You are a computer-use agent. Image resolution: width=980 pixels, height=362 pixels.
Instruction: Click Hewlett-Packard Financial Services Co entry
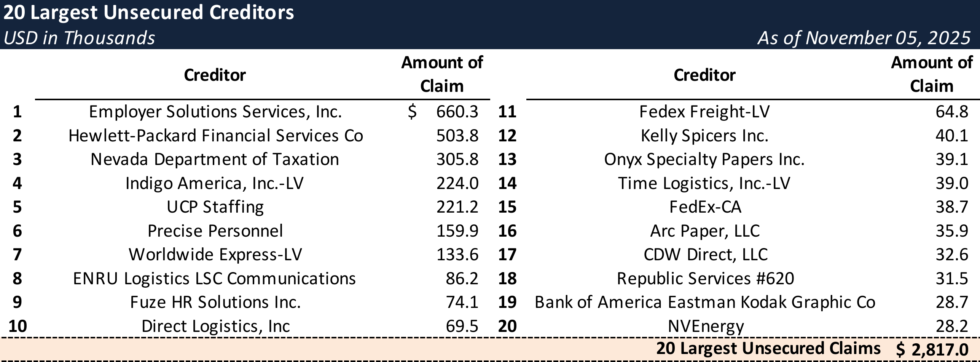[215, 136]
